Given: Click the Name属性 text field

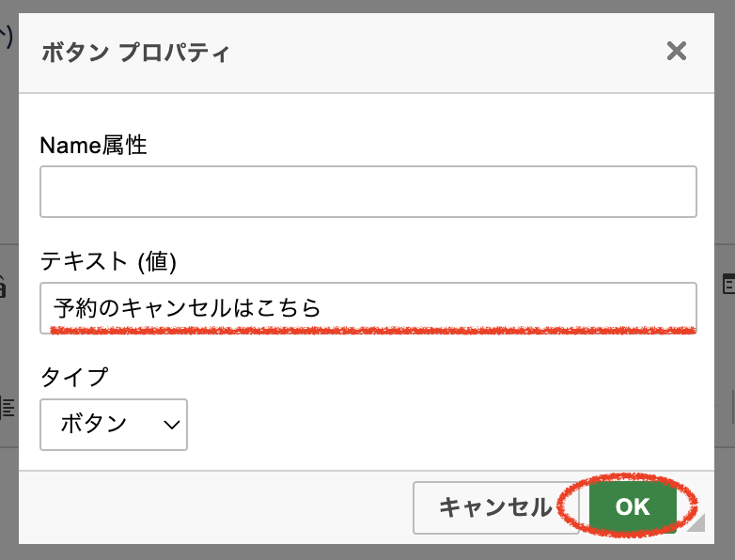Looking at the screenshot, I should click(367, 193).
